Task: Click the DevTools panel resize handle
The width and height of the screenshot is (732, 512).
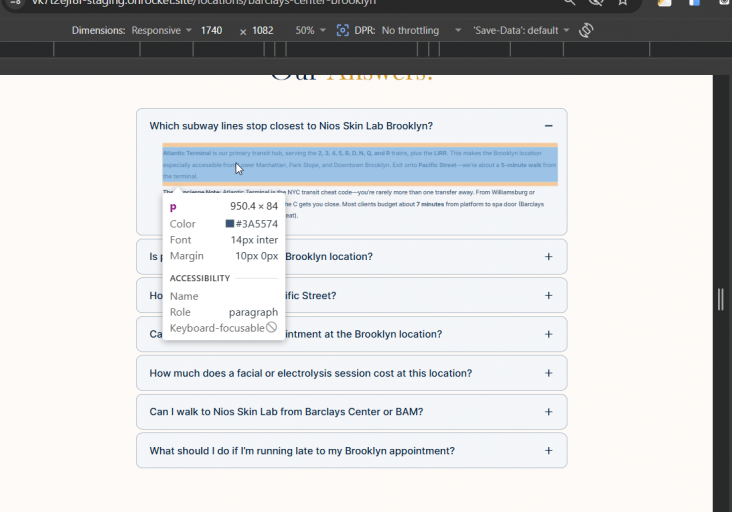Action: click(721, 299)
